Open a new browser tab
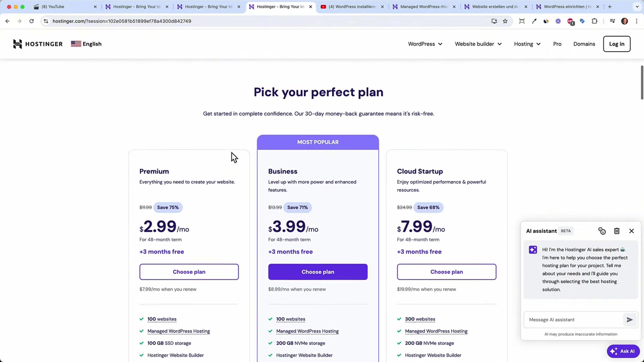The height and width of the screenshot is (362, 644). (609, 7)
